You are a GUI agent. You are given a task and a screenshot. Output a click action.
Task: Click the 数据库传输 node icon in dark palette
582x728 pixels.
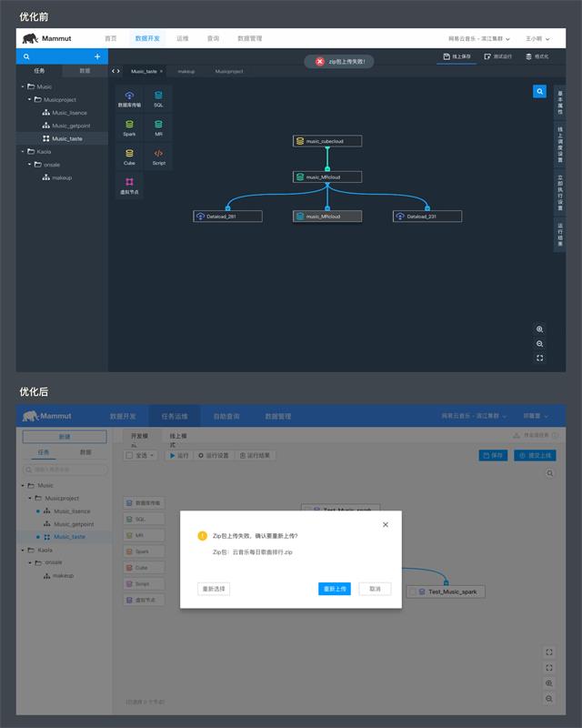point(129,96)
